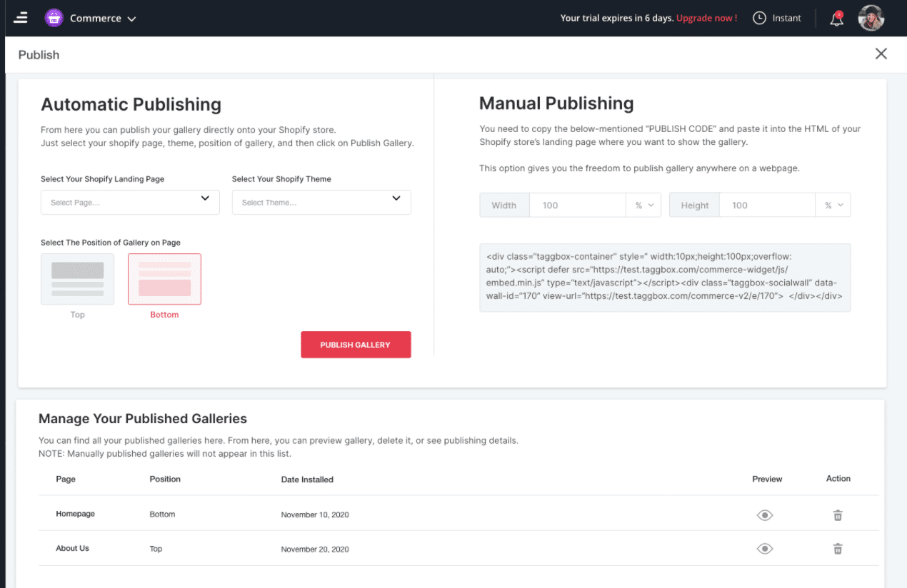The height and width of the screenshot is (588, 907).
Task: Open the hamburger menu icon
Action: tap(21, 18)
